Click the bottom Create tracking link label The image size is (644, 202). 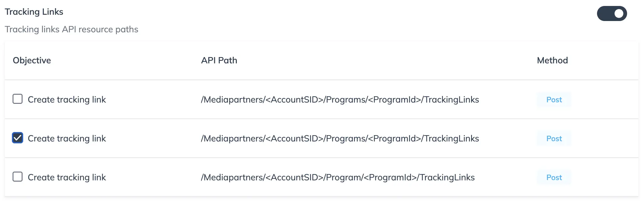click(x=67, y=177)
